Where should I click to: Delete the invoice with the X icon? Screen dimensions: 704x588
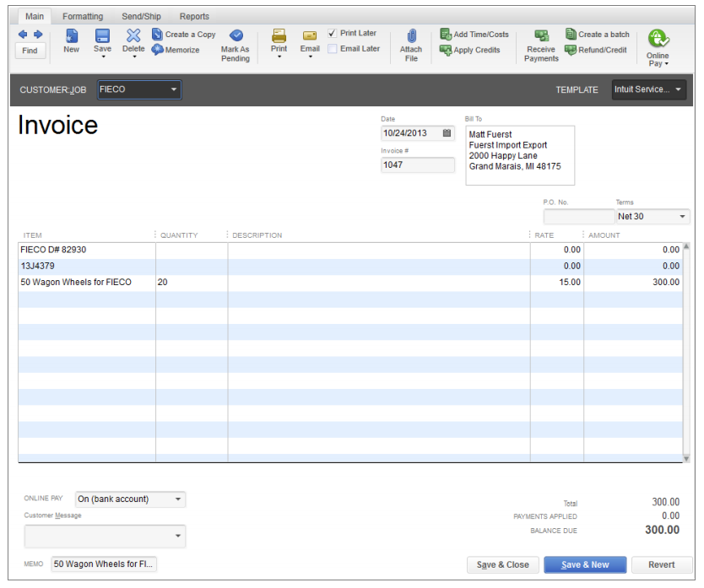(x=133, y=36)
